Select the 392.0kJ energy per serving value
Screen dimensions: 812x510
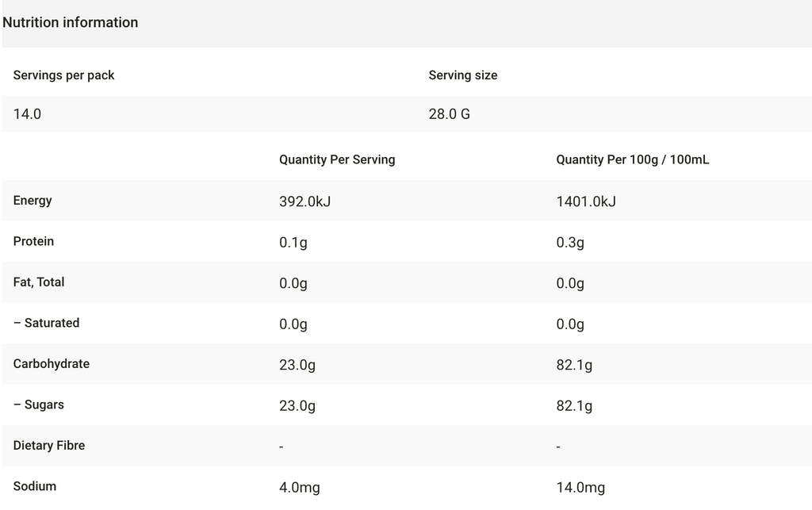click(x=305, y=201)
